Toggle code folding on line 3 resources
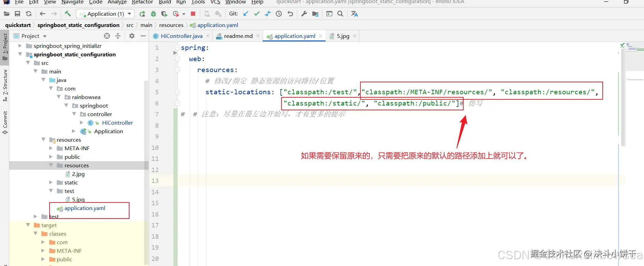Screen dimensions: 644x266 point(177,70)
